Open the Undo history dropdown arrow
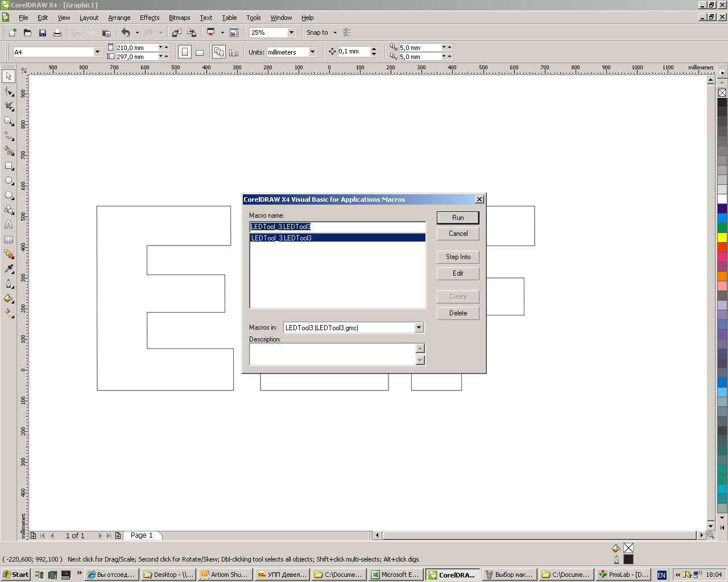Image resolution: width=728 pixels, height=582 pixels. point(137,32)
